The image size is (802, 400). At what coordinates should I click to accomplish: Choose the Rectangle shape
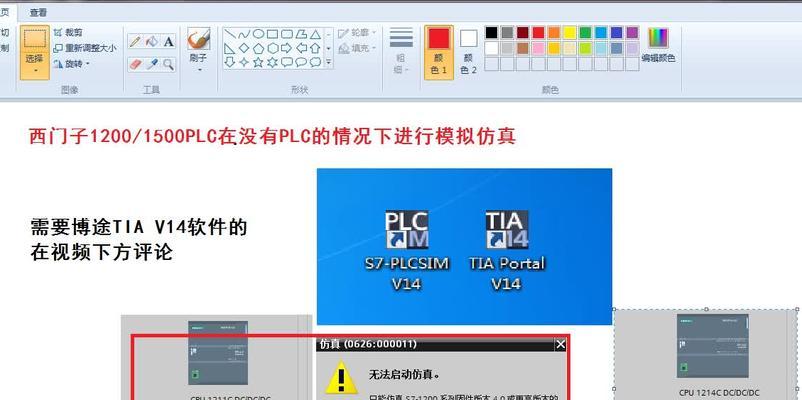[x=273, y=34]
